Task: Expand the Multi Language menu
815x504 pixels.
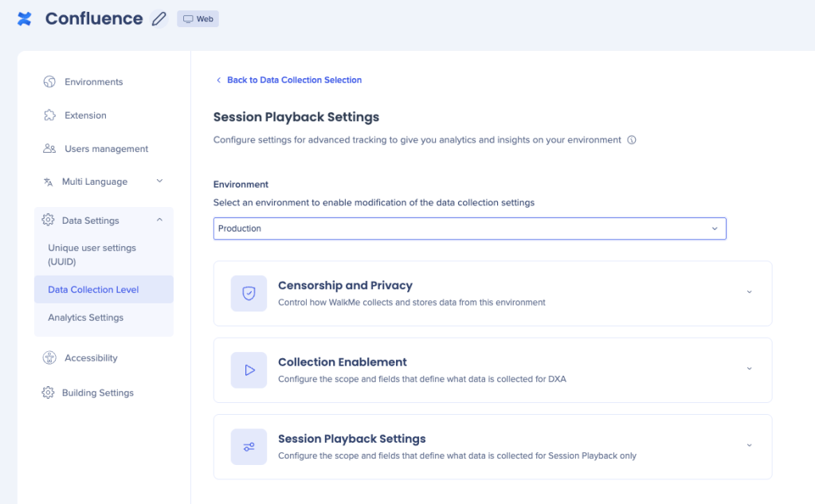Action: [x=159, y=182]
